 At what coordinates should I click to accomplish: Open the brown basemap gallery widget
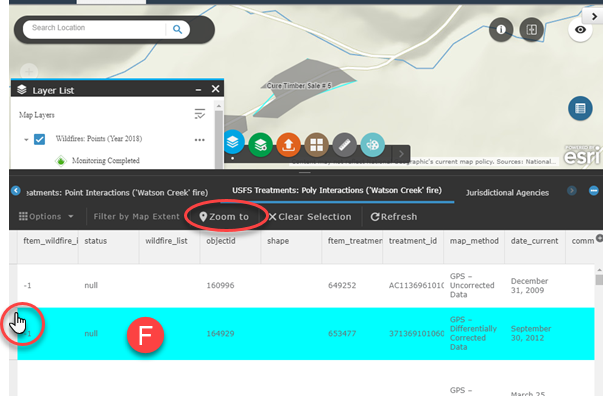point(316,145)
